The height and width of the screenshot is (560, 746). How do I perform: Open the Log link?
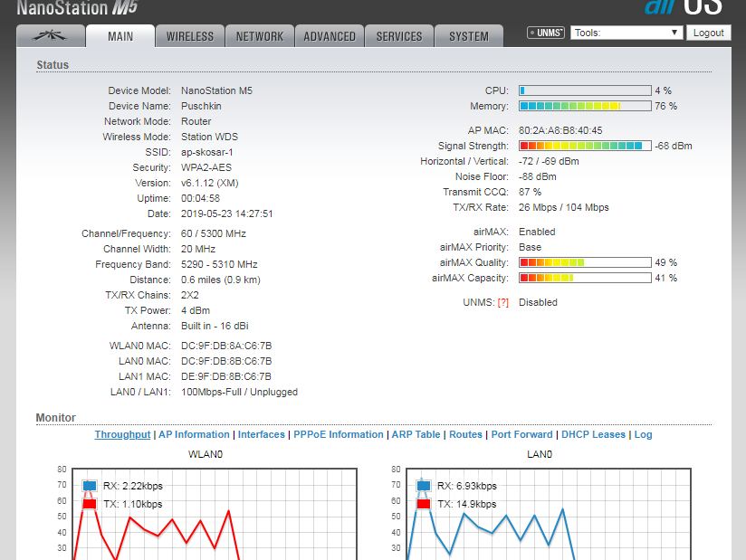[643, 434]
